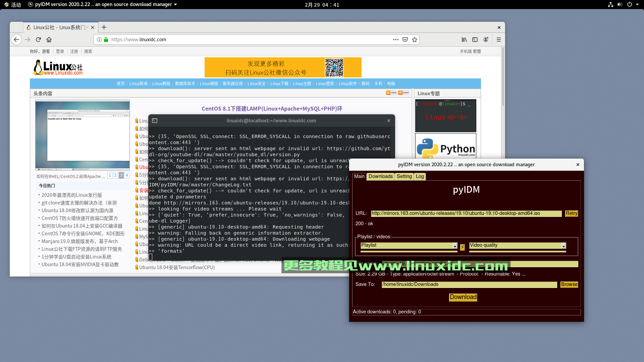
Task: Open the Firefox library icon
Action: (x=464, y=40)
